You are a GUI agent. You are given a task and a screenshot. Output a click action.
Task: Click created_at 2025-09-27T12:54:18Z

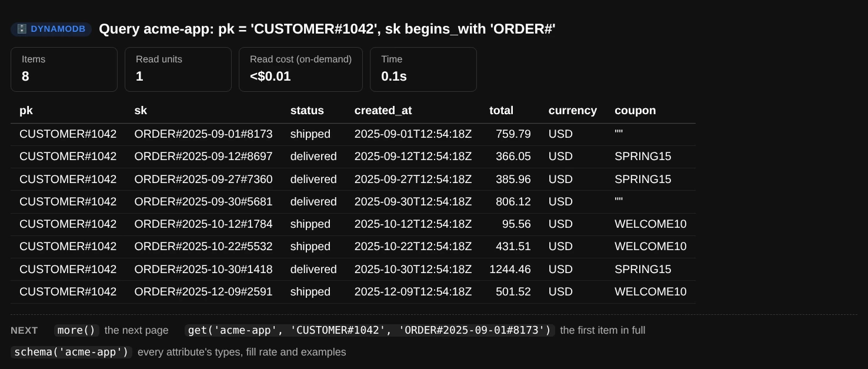(x=413, y=179)
